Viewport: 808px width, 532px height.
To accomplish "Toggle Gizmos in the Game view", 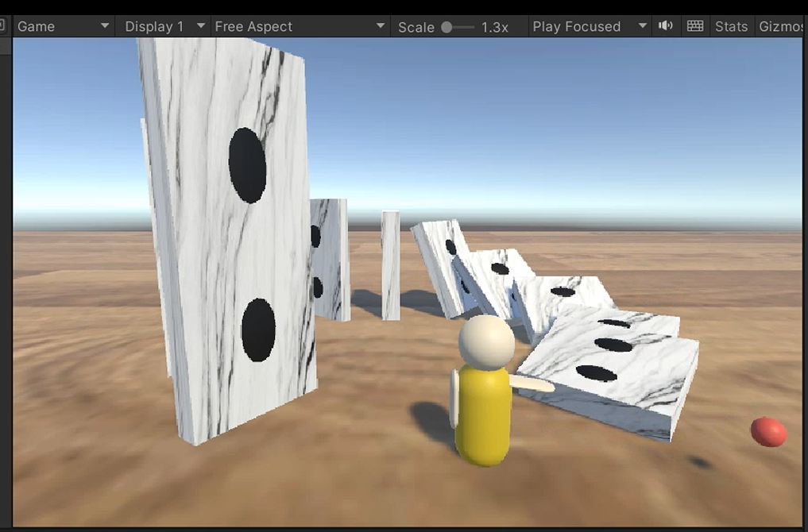I will 782,26.
